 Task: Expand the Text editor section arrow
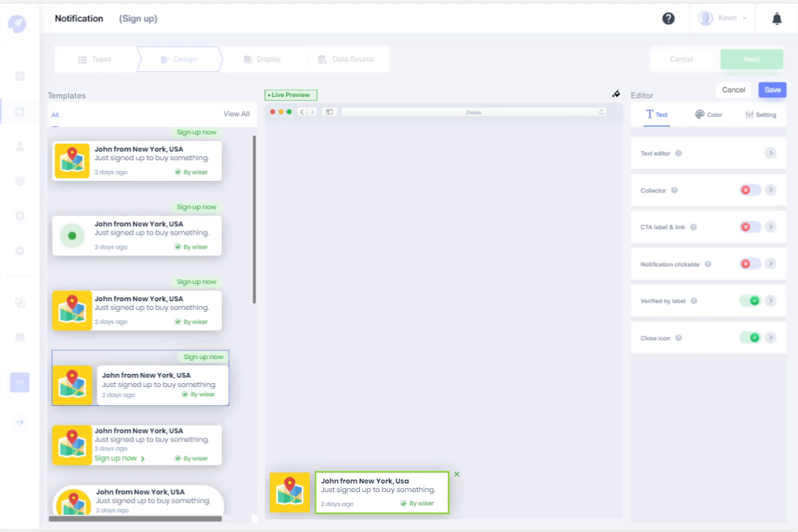[x=770, y=154]
